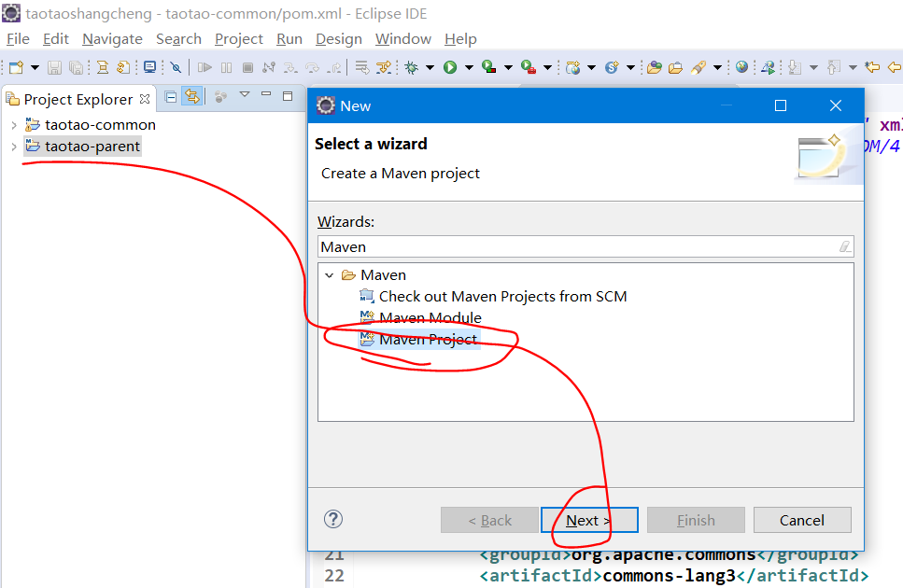Click the dialog Help question mark icon
Viewport: 903px width, 588px height.
(333, 519)
